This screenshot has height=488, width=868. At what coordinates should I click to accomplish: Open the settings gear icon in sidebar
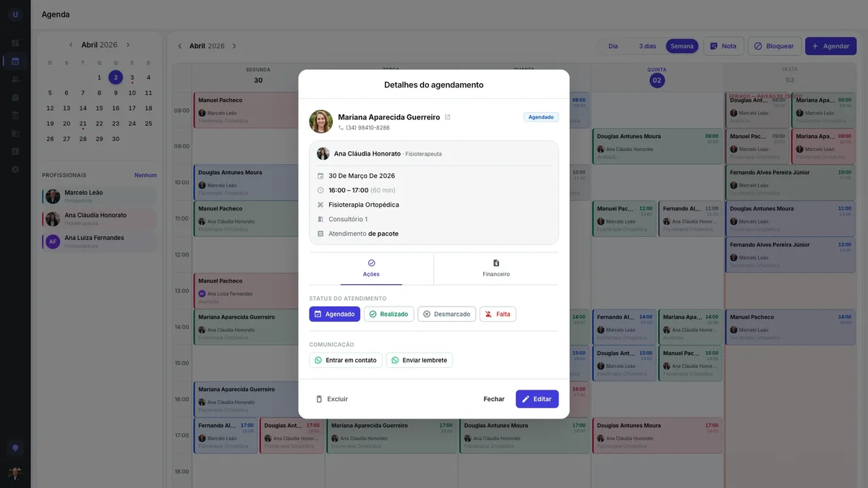[15, 169]
